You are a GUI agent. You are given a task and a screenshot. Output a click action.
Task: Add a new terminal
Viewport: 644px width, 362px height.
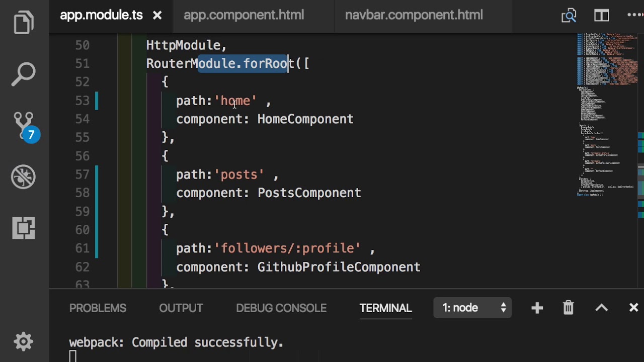[537, 308]
